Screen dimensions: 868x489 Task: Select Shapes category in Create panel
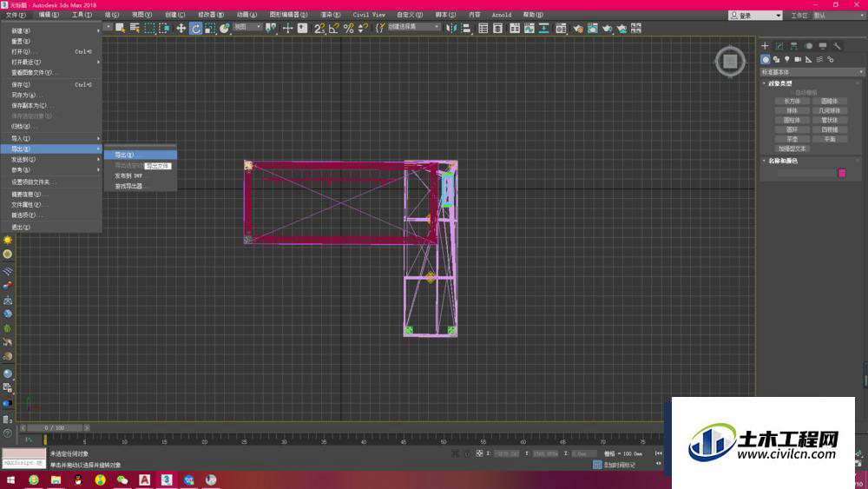pos(776,59)
